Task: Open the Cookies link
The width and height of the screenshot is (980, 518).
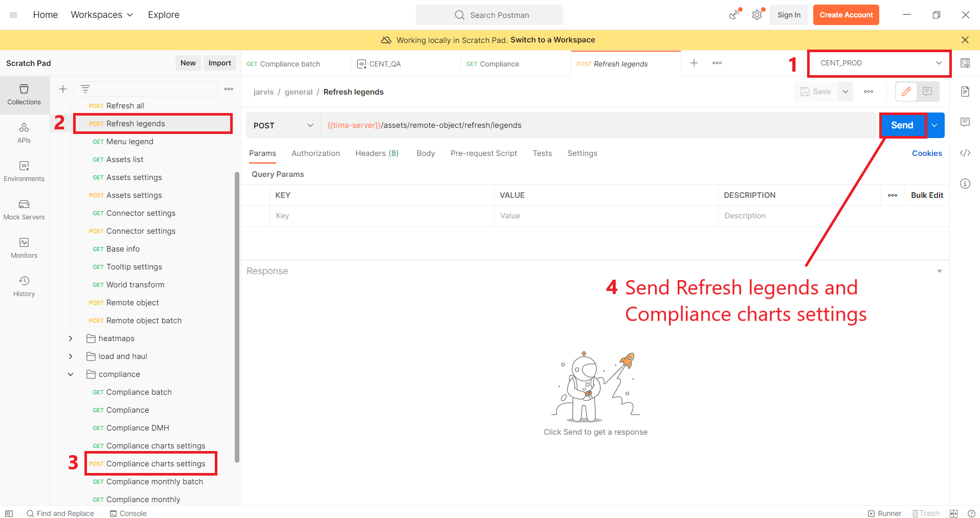Action: click(927, 153)
